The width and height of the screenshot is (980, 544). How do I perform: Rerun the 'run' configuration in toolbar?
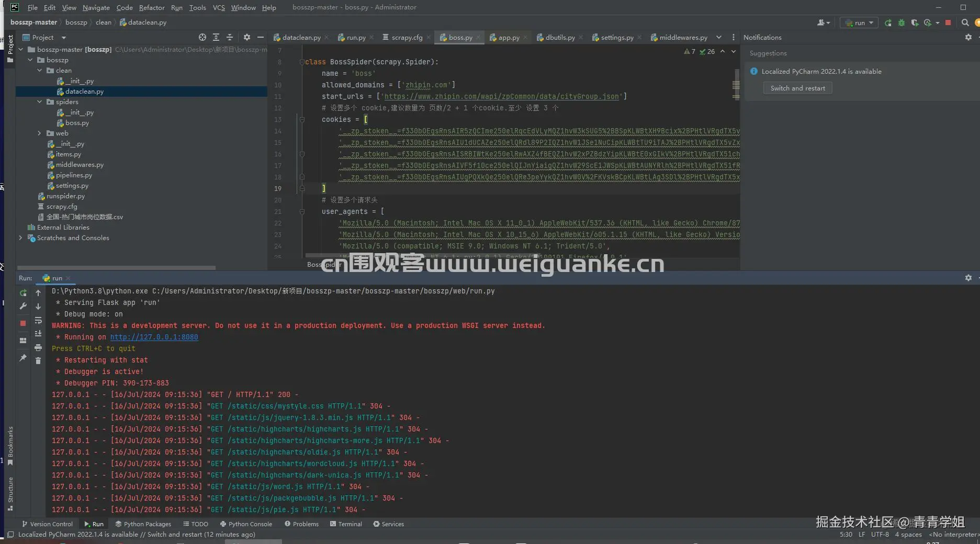(x=888, y=23)
